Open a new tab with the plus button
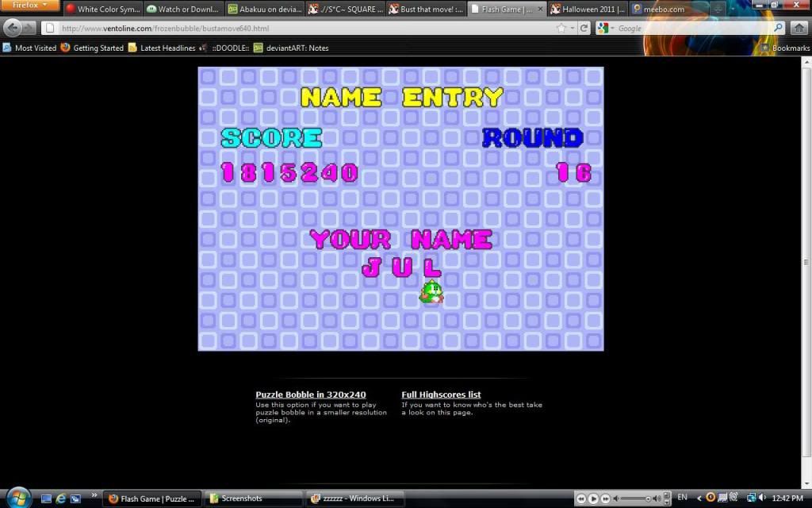Screen dimensions: 812x508 pos(718,9)
